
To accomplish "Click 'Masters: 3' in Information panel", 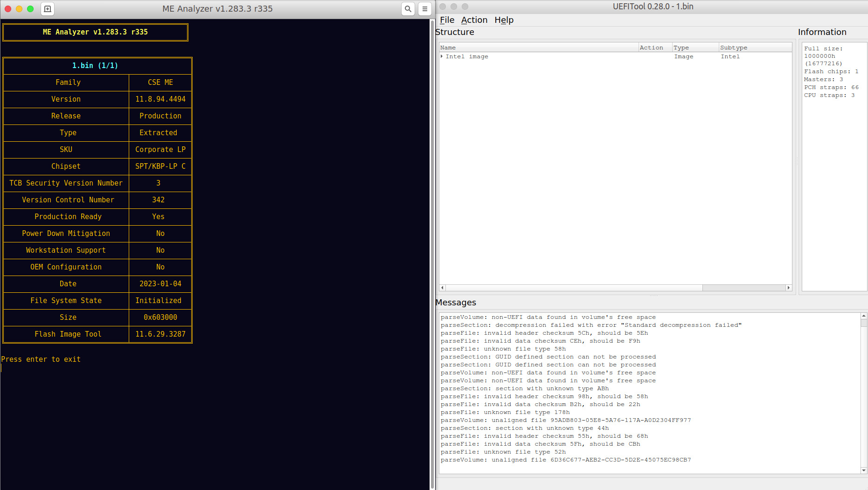I will click(x=823, y=79).
